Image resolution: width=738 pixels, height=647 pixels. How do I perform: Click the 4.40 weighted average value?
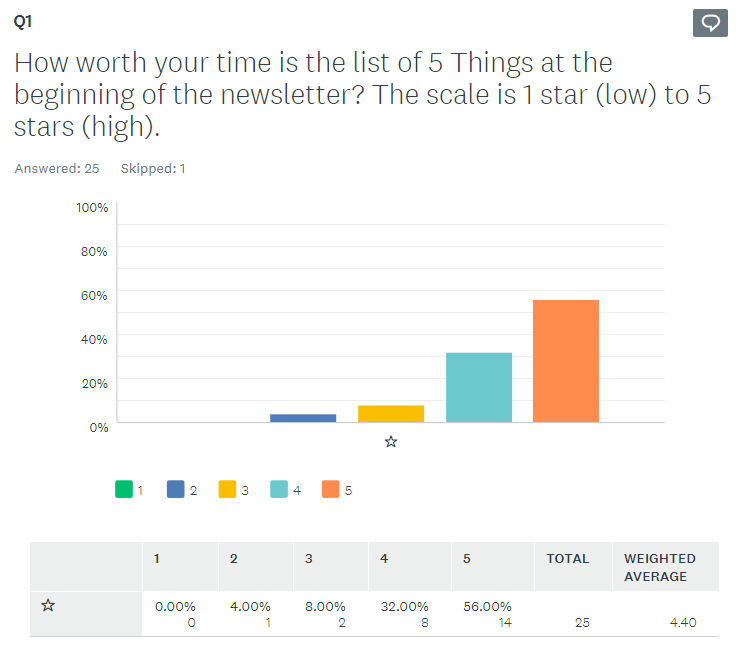[681, 622]
